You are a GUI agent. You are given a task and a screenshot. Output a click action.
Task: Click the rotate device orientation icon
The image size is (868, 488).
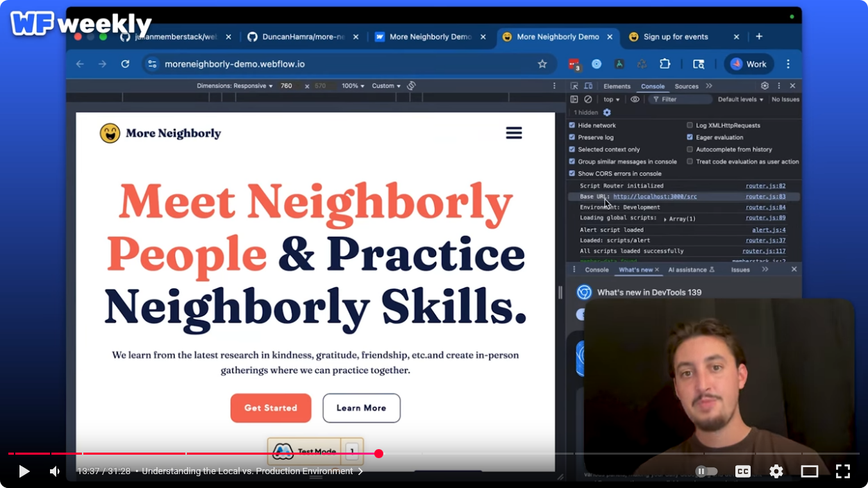point(411,86)
